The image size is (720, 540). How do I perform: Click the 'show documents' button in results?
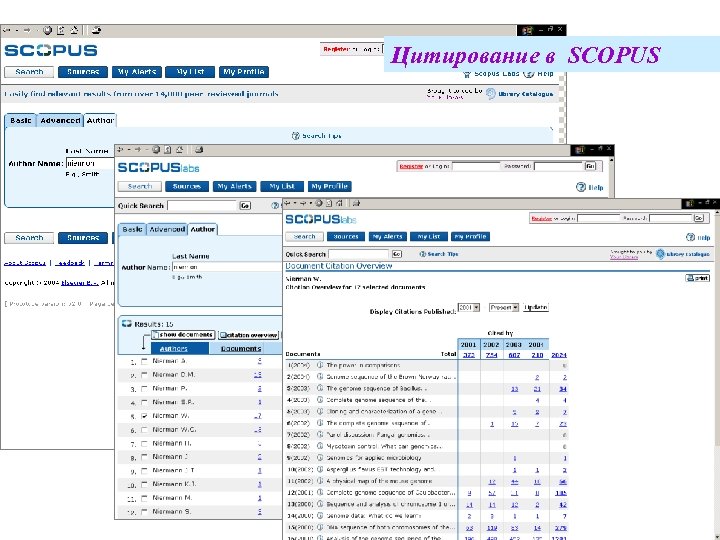click(183, 334)
